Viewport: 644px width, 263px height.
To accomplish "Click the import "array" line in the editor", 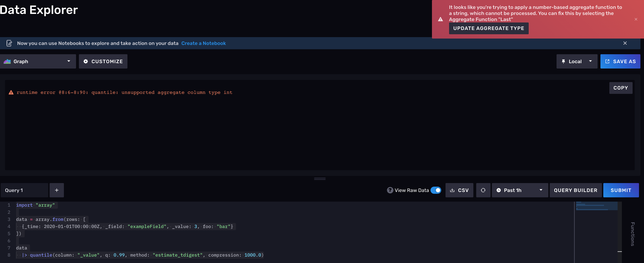I will point(36,205).
